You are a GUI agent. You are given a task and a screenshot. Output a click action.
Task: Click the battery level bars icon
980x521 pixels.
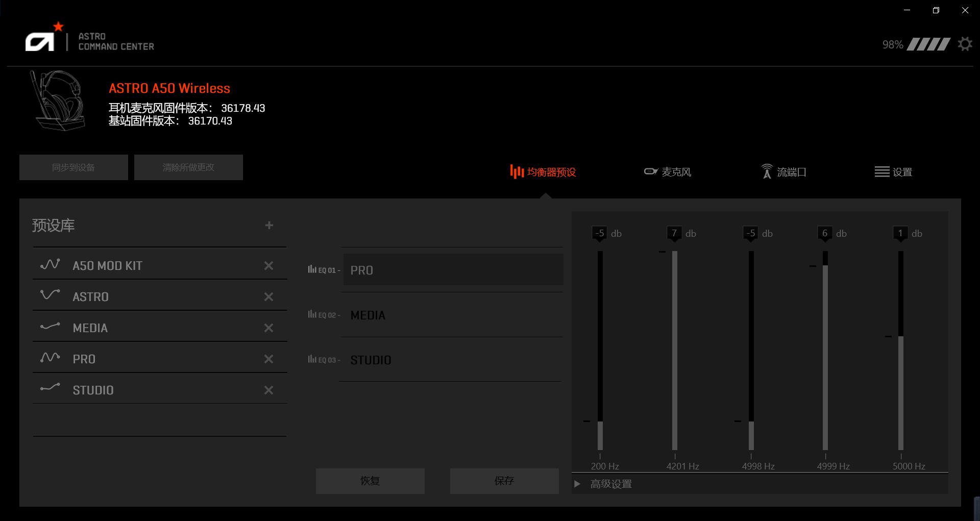point(928,44)
